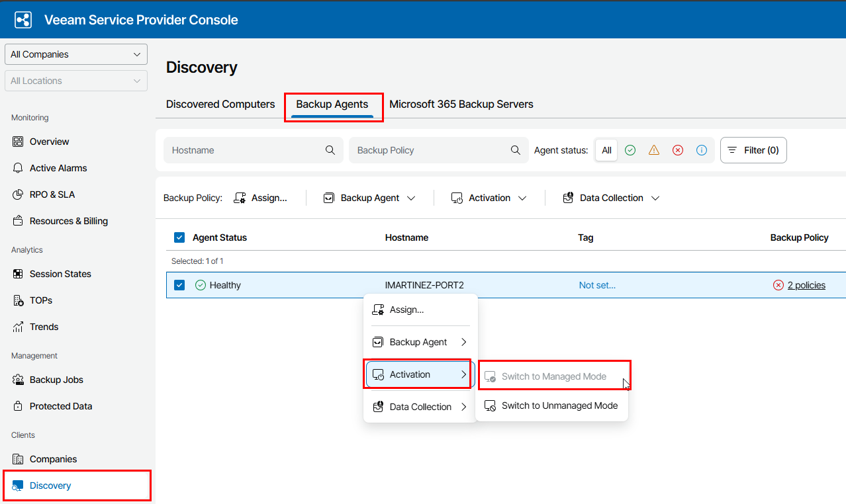Open Active Alarms bell icon
This screenshot has width=846, height=504.
(19, 168)
